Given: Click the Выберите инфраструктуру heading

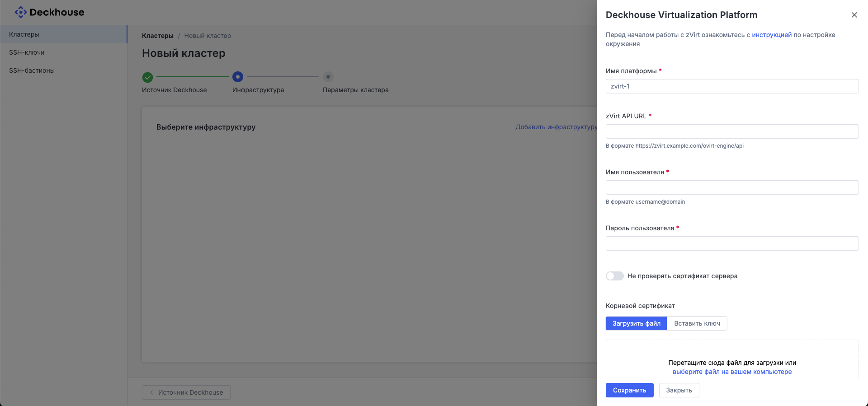Looking at the screenshot, I should [206, 127].
